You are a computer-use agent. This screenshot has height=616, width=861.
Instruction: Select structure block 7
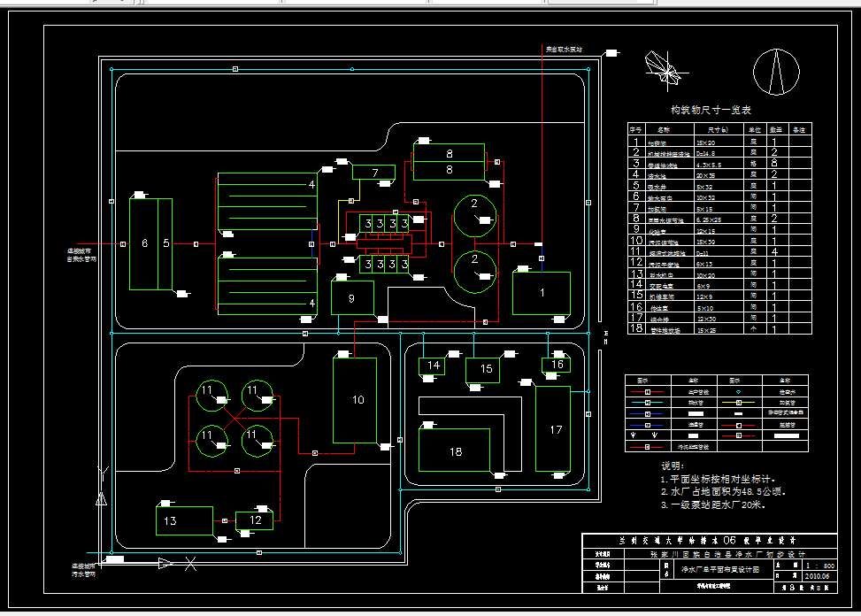point(374,172)
